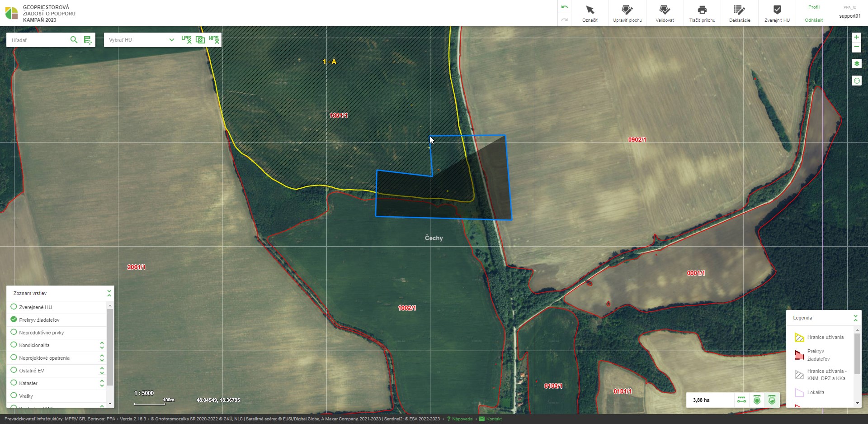The width and height of the screenshot is (868, 424).
Task: Select the distance measure tool
Action: pyautogui.click(x=742, y=400)
